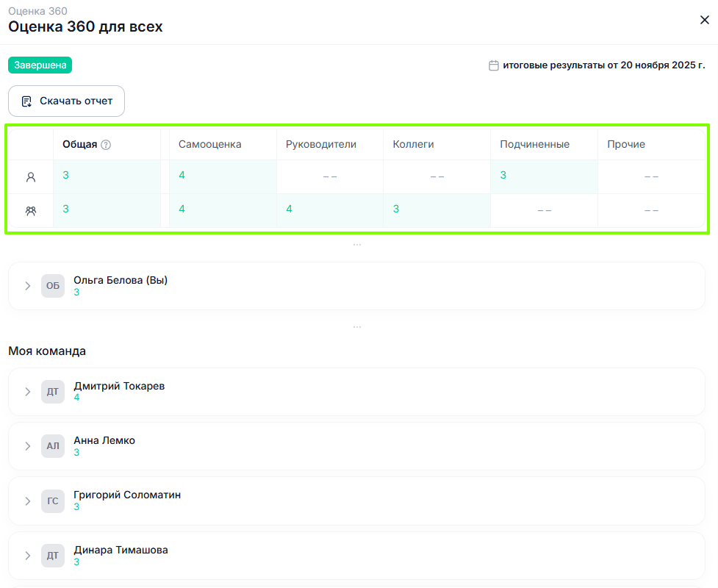Click the Подчиненные personal score cell
The width and height of the screenshot is (718, 588).
pos(503,175)
